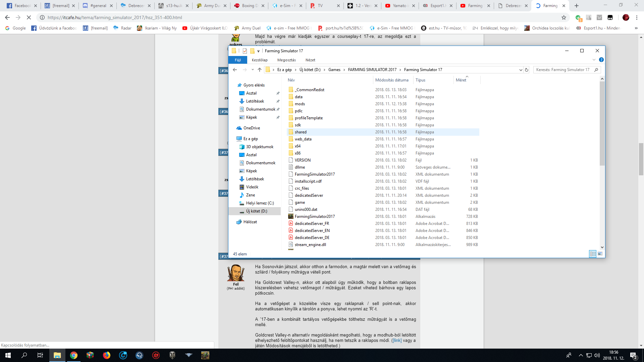Show hidden system tray icons
Screen dimensions: 644x362
[x=581, y=355]
